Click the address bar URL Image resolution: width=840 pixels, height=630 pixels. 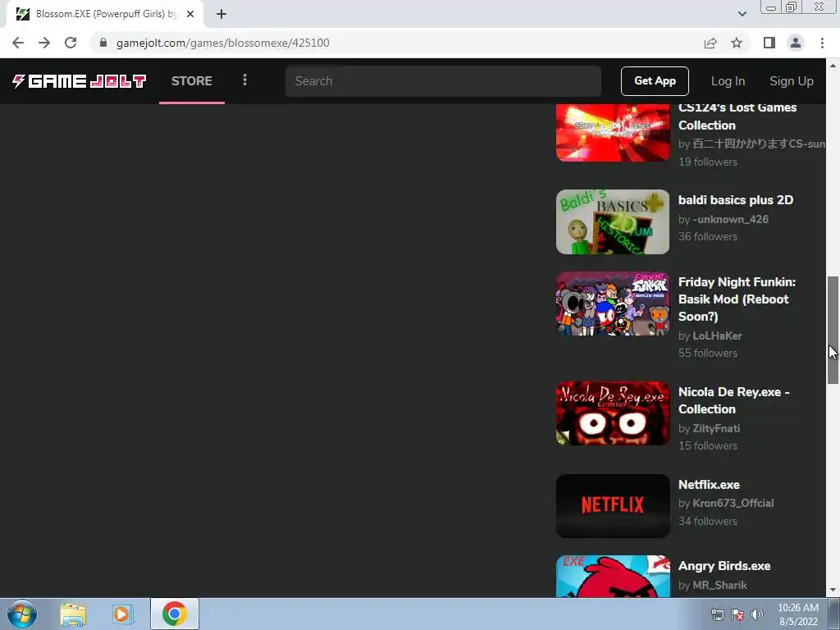223,43
